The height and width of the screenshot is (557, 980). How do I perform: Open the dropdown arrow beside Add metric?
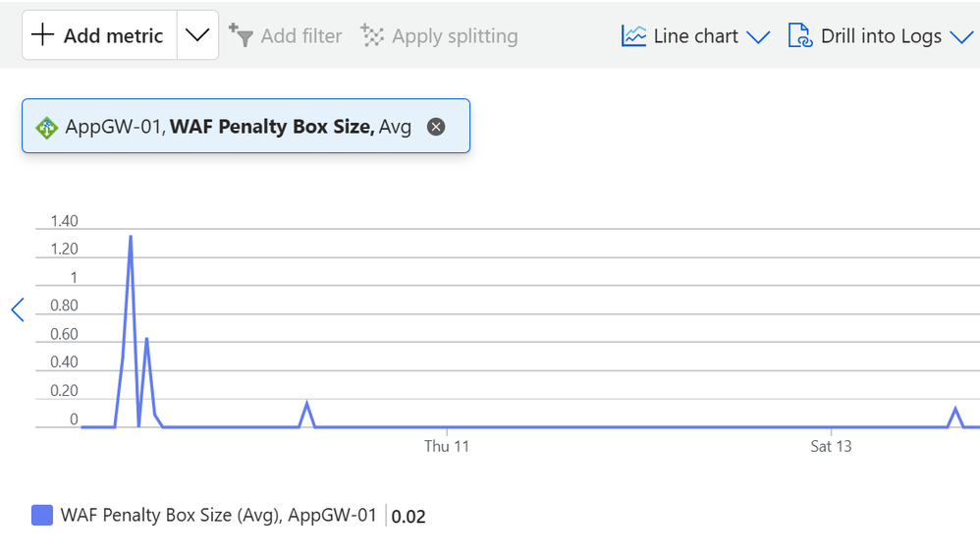[x=197, y=35]
